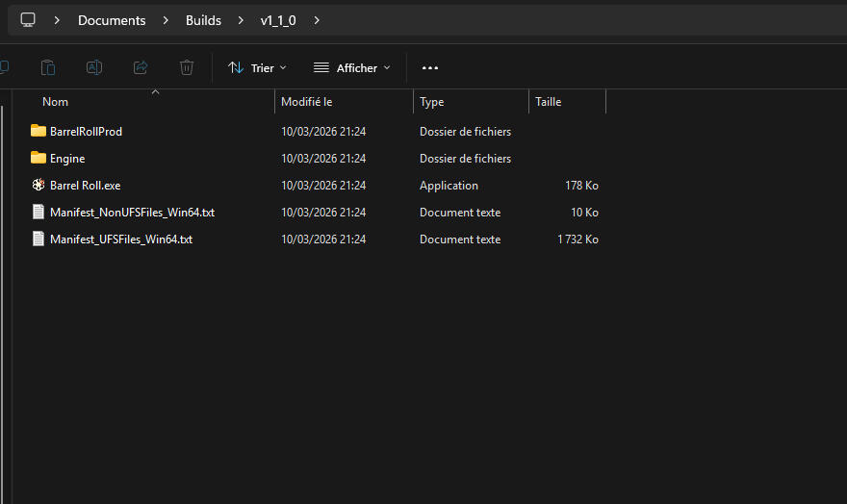Select the BarrelRollProd folder icon
Screen dimensions: 847x504
pyautogui.click(x=38, y=131)
